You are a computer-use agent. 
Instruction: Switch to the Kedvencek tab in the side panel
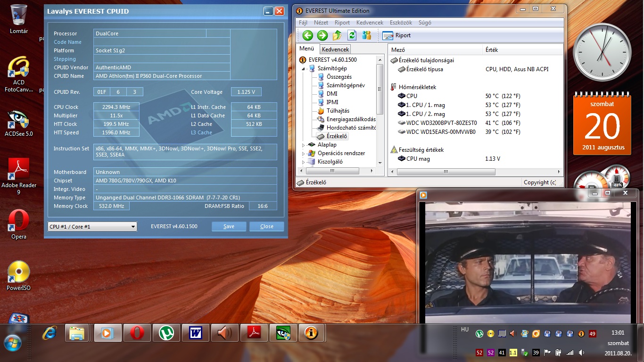[x=335, y=49]
